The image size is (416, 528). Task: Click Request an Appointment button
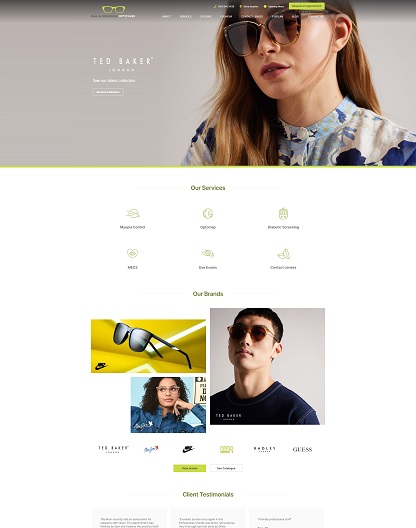pyautogui.click(x=307, y=6)
